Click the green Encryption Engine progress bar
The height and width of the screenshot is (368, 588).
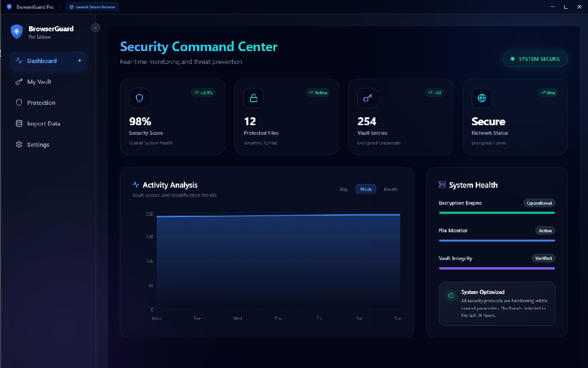[497, 213]
